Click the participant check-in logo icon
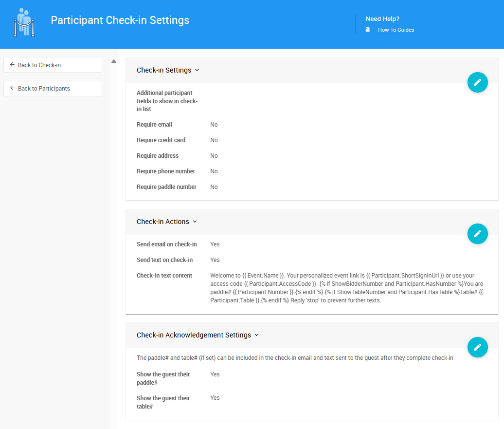This screenshot has height=429, width=504. 24,22
